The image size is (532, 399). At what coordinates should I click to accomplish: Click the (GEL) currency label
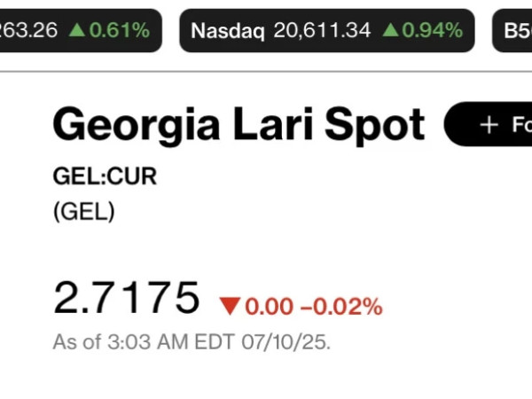(84, 212)
